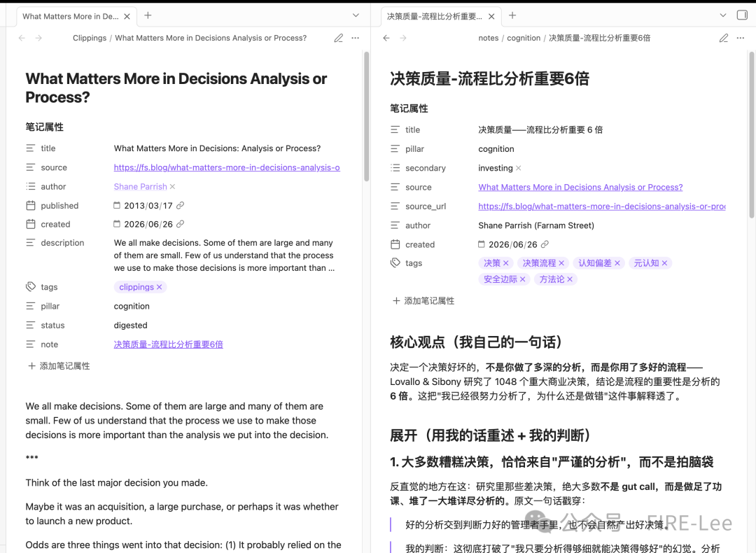This screenshot has width=756, height=553.
Task: Edit author Shane Parrish (Farnam Street) value
Action: [536, 225]
